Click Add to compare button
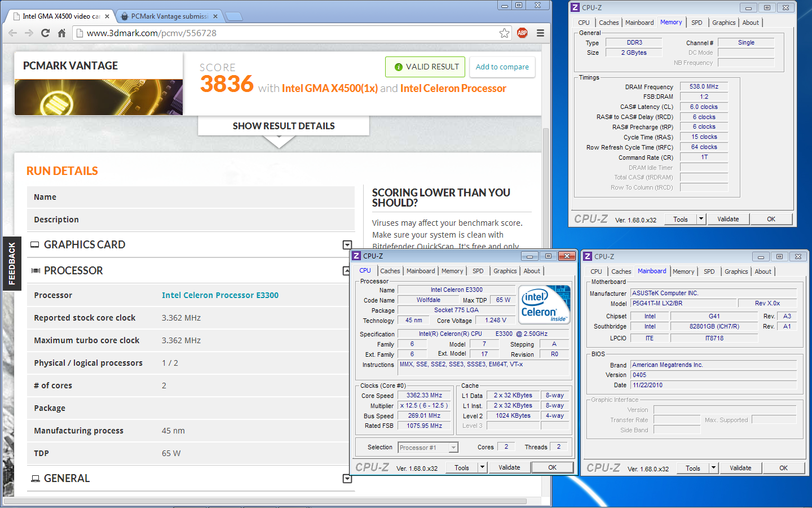Image resolution: width=812 pixels, height=508 pixels. point(502,67)
